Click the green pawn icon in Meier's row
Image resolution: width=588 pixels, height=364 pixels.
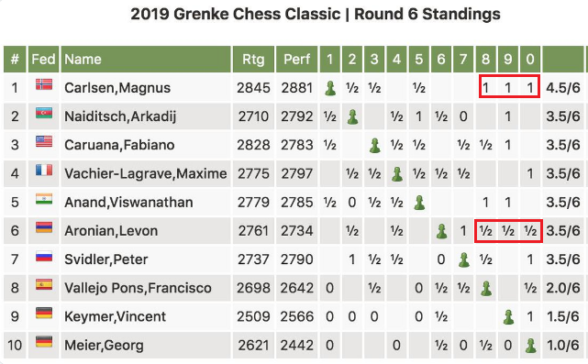(530, 346)
